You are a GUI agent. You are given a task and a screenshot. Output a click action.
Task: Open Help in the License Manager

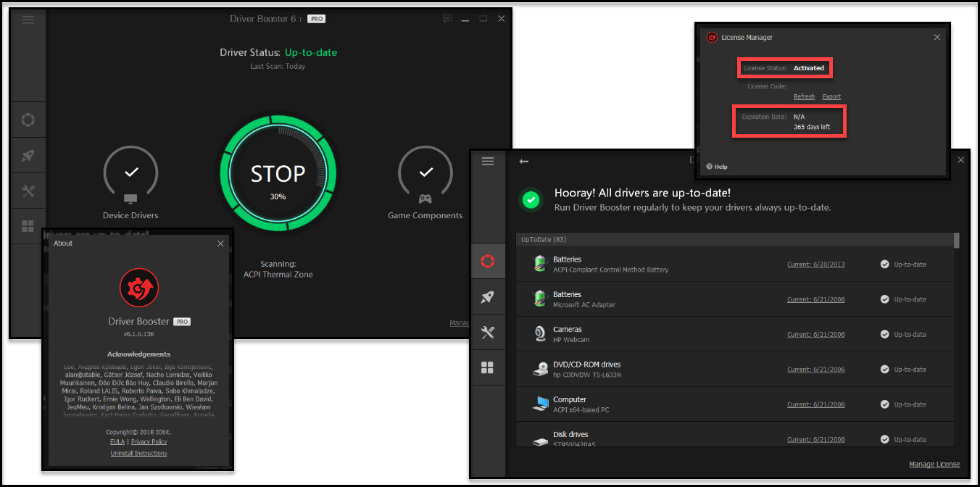point(717,167)
